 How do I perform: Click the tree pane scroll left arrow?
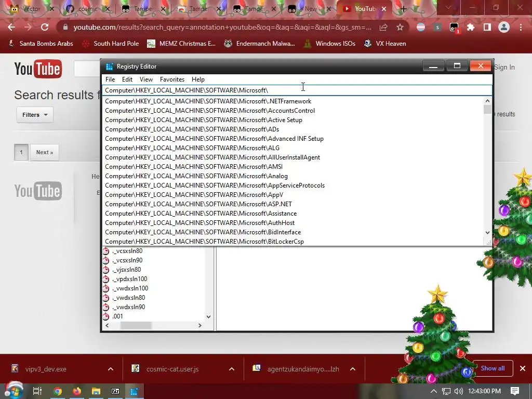[107, 325]
